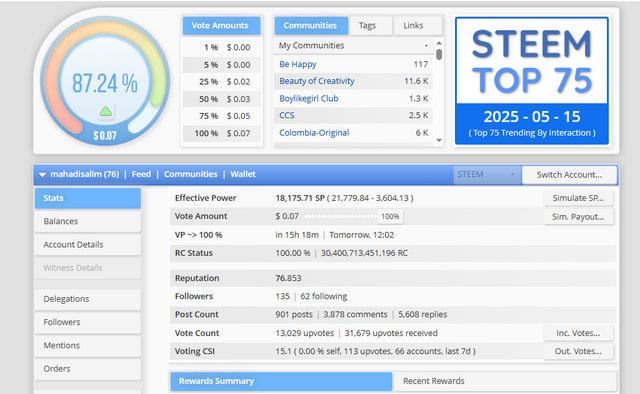Open the Boylikegirl Club community
The height and width of the screenshot is (394, 640).
309,98
